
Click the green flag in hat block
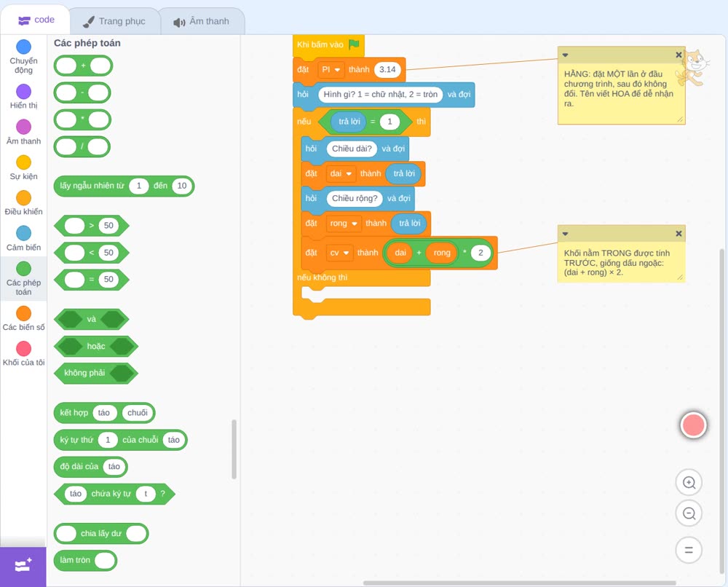click(x=354, y=44)
